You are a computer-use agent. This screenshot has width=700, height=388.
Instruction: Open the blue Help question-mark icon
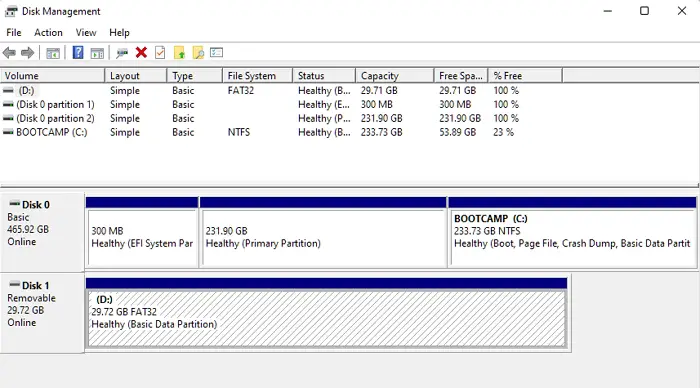pyautogui.click(x=78, y=53)
